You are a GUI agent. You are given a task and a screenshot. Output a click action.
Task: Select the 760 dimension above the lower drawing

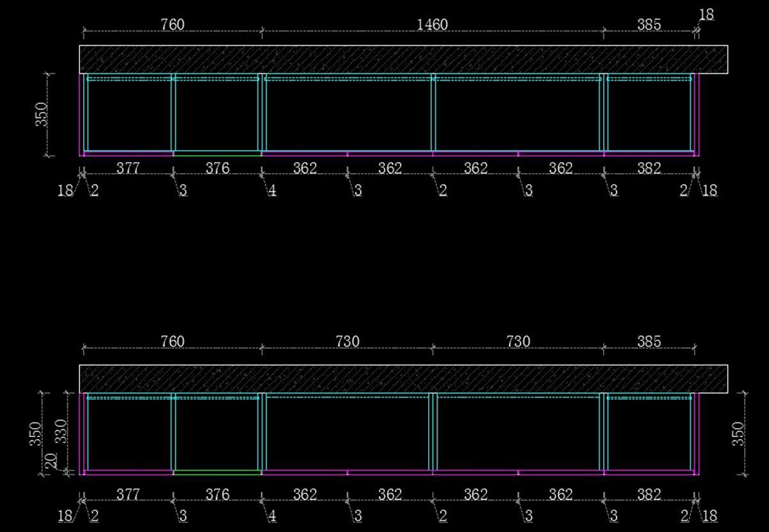coord(172,342)
